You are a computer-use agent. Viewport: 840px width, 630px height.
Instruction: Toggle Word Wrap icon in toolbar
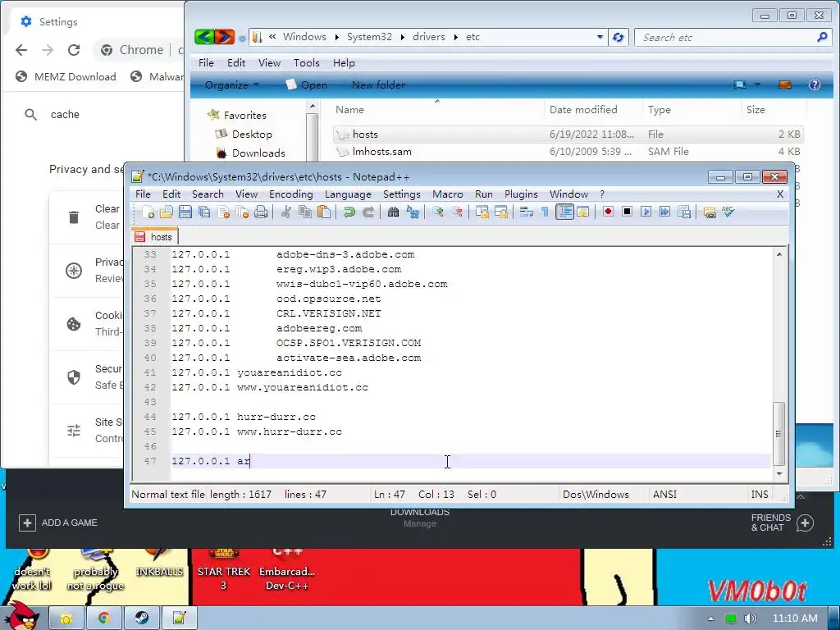[x=526, y=212]
